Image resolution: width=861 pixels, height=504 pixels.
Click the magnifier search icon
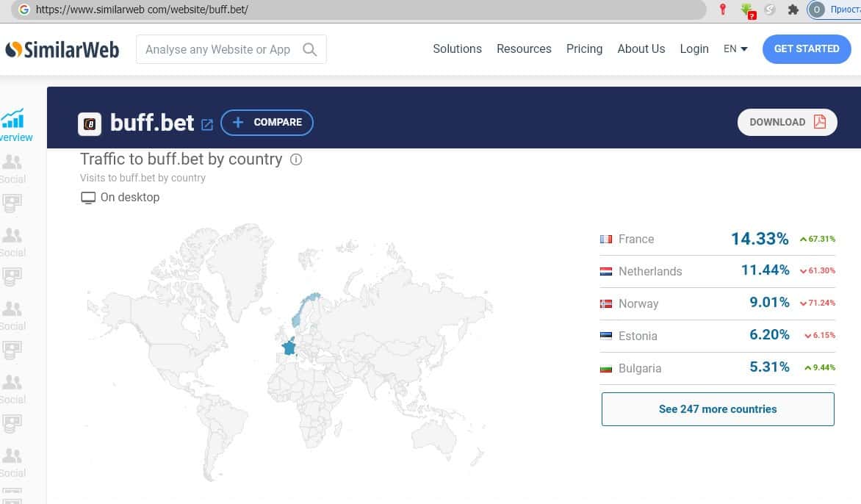pyautogui.click(x=310, y=49)
